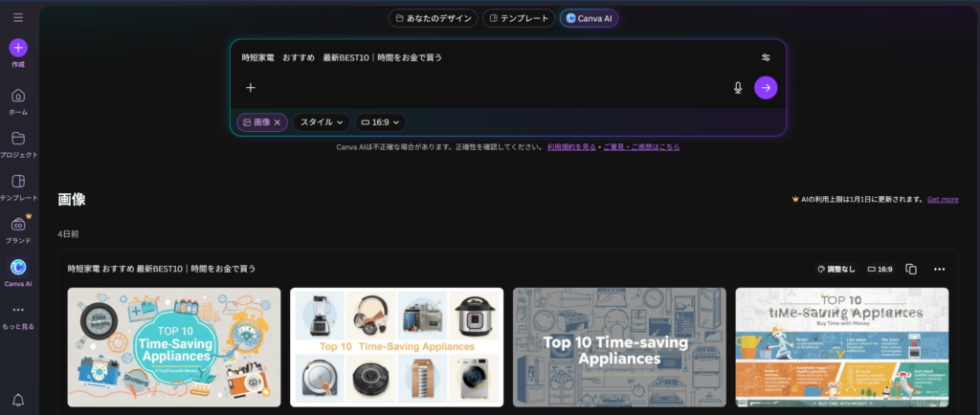Open teal Time-Saving Appliances collage thumbnail

174,347
